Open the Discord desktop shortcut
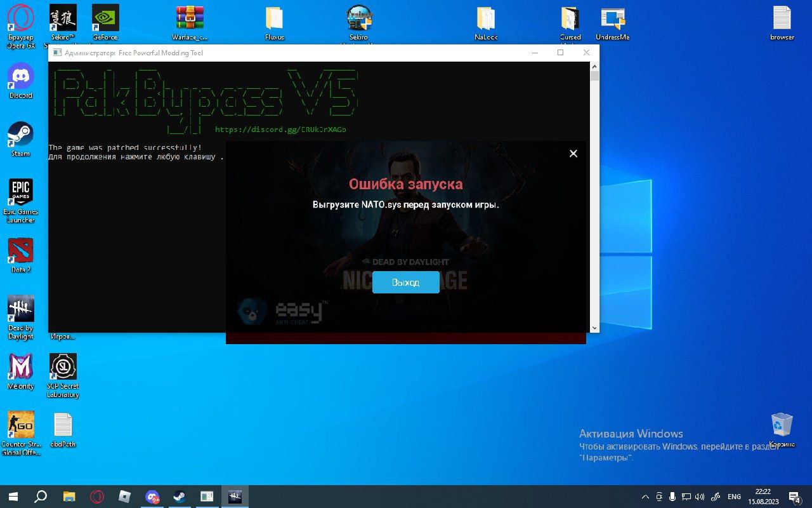 click(20, 77)
